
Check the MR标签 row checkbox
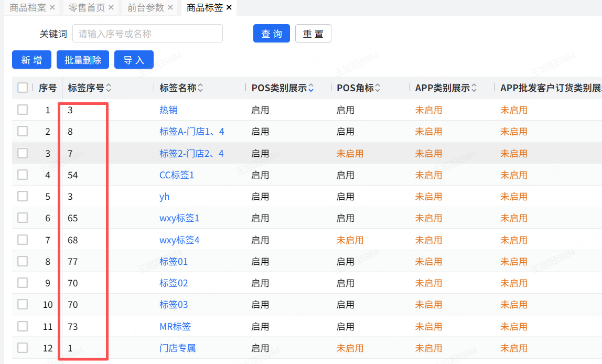(23, 326)
